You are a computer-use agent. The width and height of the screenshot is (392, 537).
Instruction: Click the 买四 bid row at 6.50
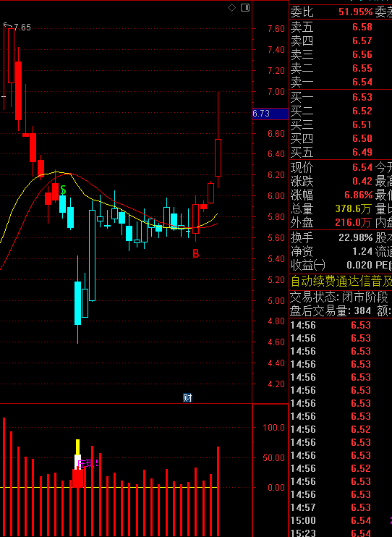tap(341, 138)
